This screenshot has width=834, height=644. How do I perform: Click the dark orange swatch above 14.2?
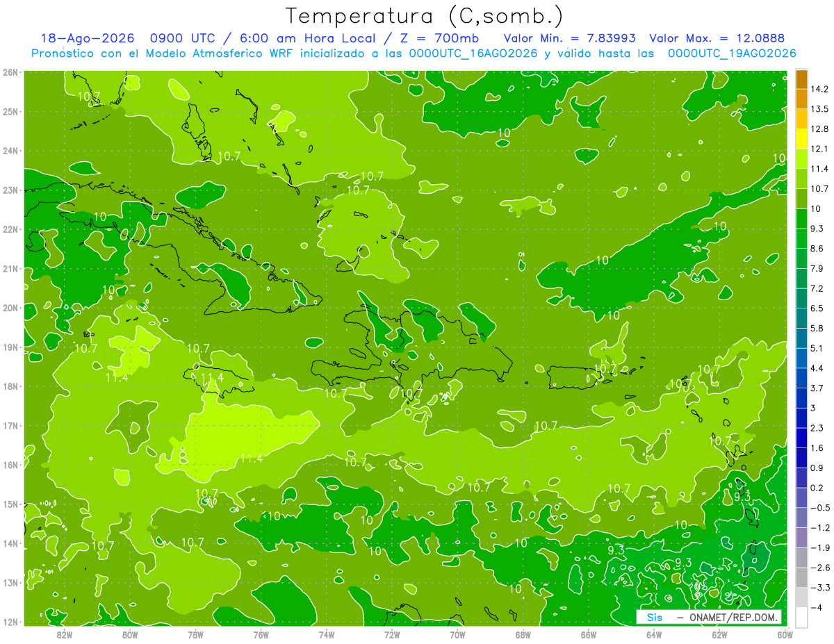(x=802, y=79)
